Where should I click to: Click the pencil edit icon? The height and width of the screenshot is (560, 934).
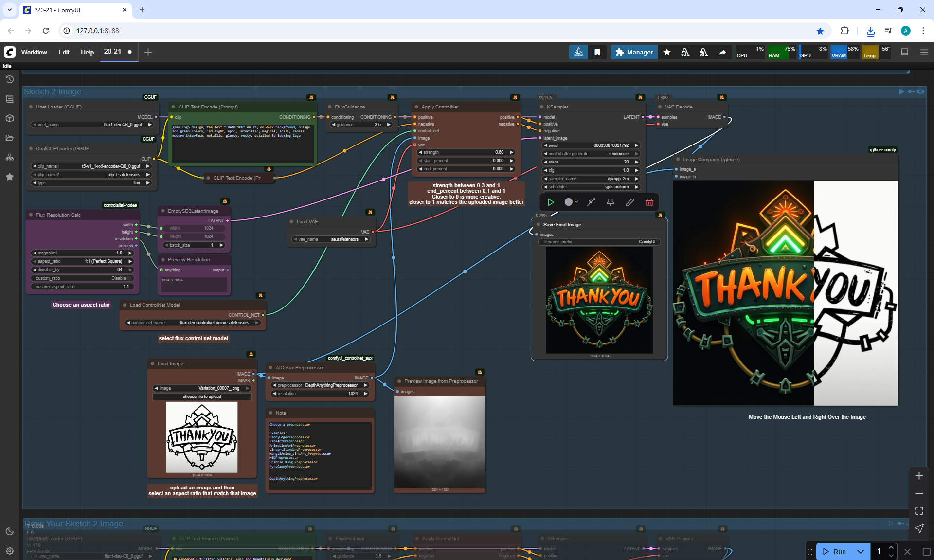[x=629, y=202]
